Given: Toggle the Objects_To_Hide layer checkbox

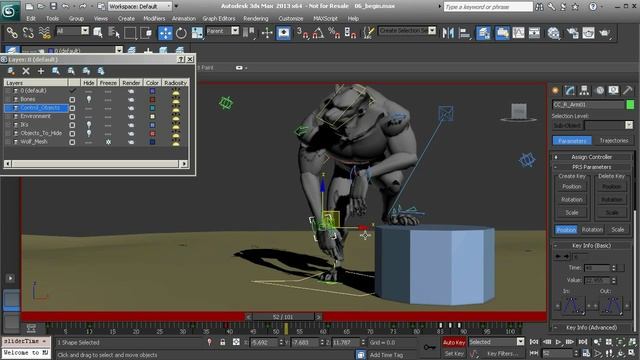Looking at the screenshot, I should [72, 134].
